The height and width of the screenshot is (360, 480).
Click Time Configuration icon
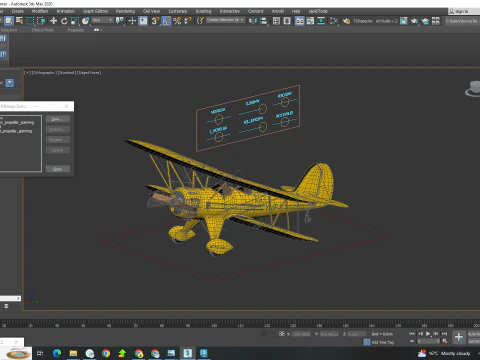(x=444, y=341)
